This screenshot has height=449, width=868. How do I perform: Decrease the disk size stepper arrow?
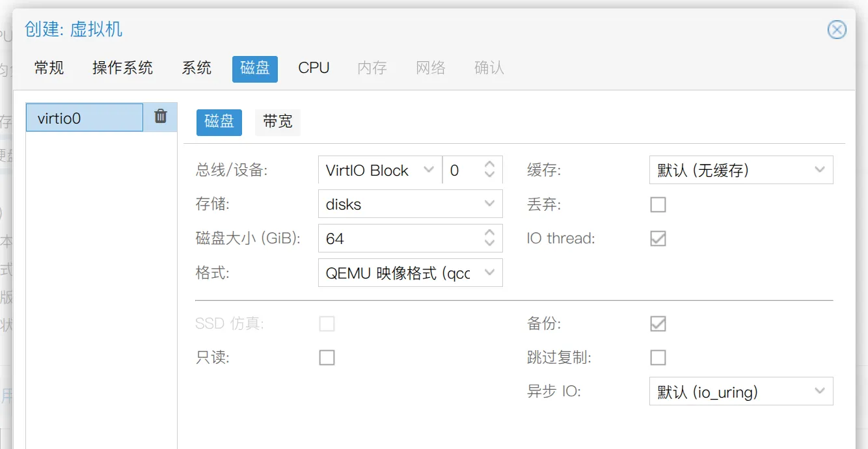coord(490,243)
